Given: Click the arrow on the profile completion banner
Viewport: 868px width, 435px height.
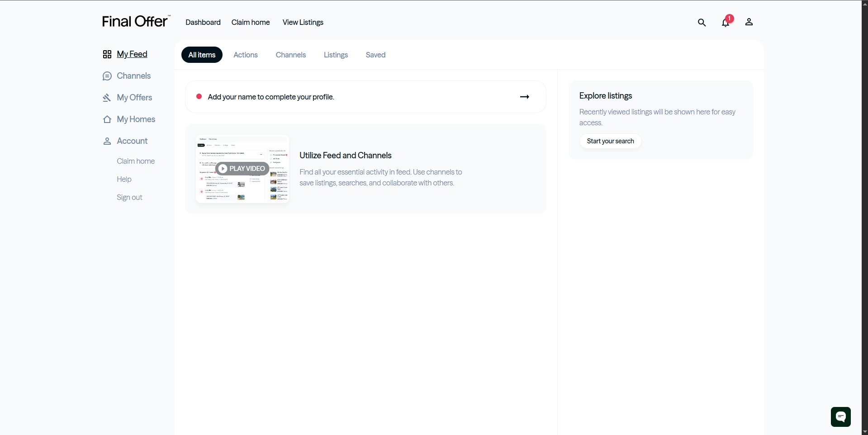Looking at the screenshot, I should (525, 97).
